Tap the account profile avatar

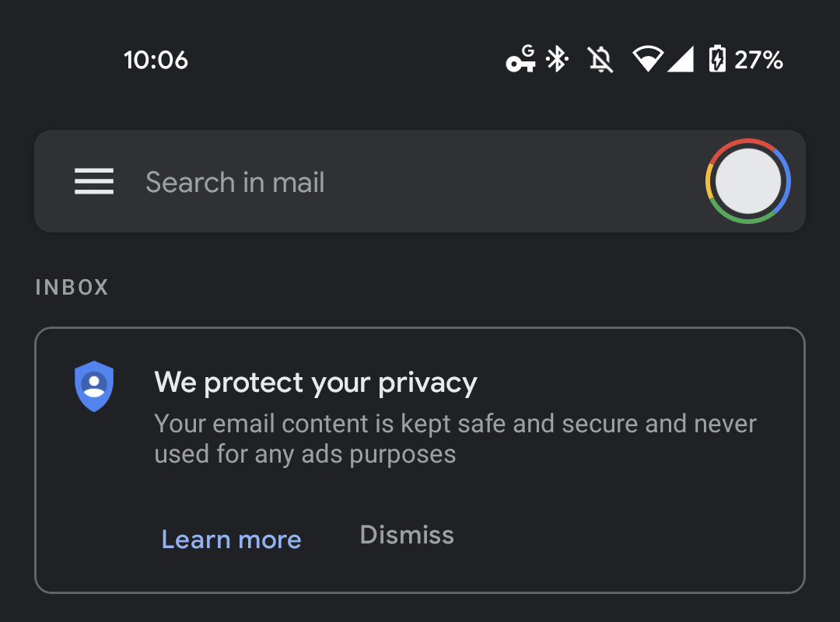[x=747, y=181]
